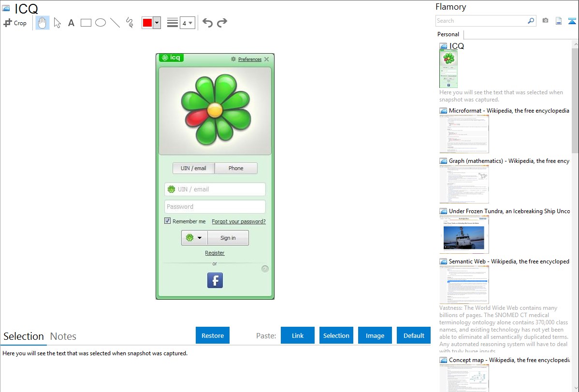Click the ICQ title bar icon top-left

(x=6, y=8)
